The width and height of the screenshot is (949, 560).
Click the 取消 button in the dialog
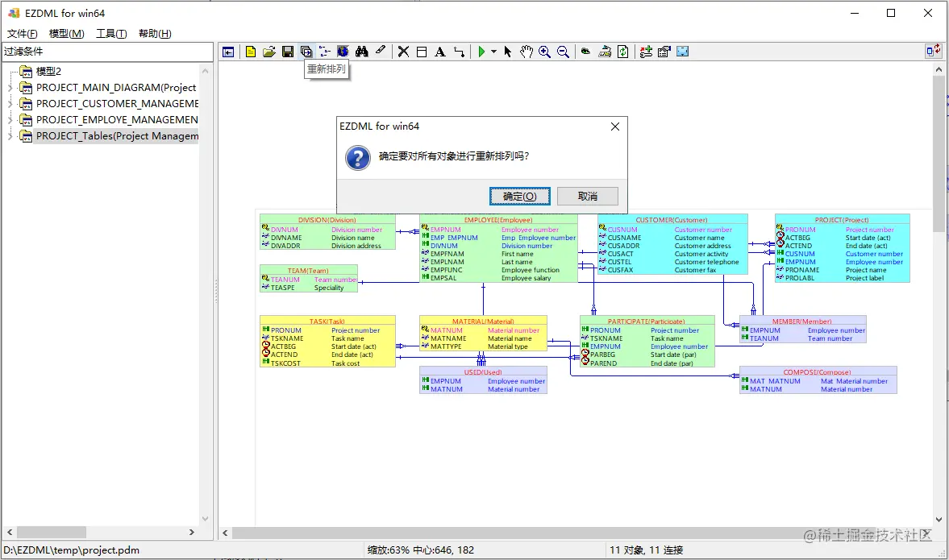tap(588, 197)
